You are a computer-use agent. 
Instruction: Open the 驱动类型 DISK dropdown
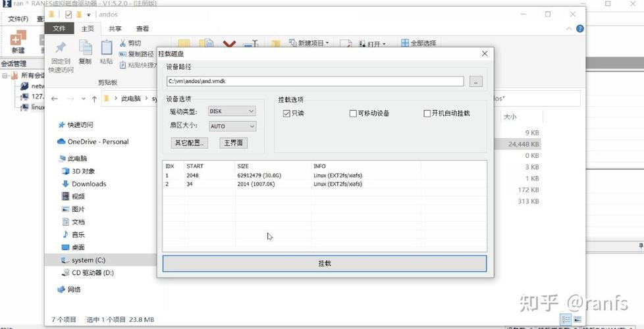232,111
